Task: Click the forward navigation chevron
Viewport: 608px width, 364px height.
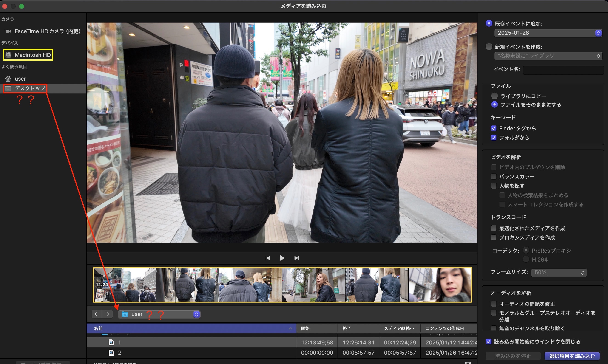Action: click(108, 314)
